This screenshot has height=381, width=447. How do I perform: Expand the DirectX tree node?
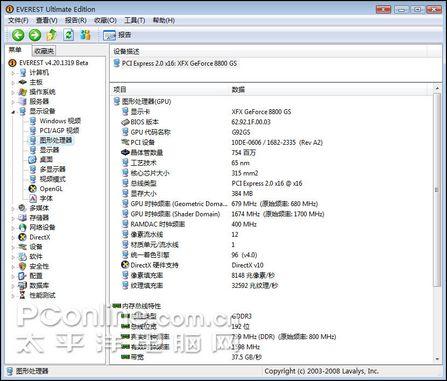(x=13, y=238)
